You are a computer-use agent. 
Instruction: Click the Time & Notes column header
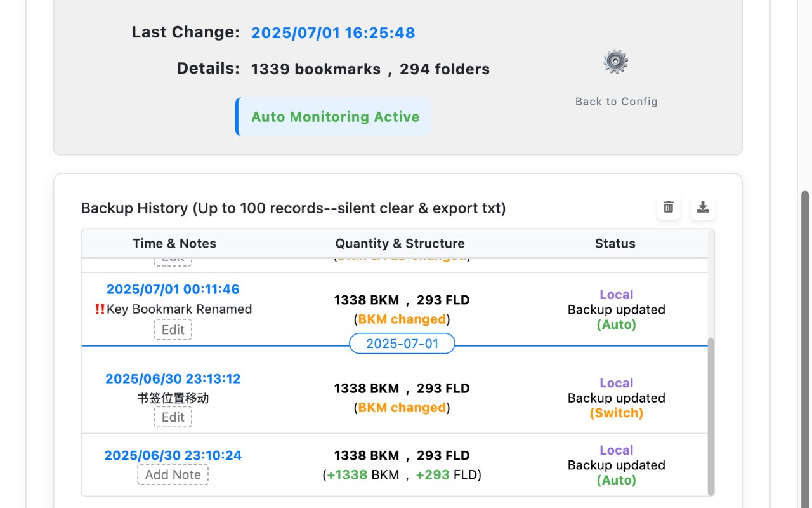174,244
